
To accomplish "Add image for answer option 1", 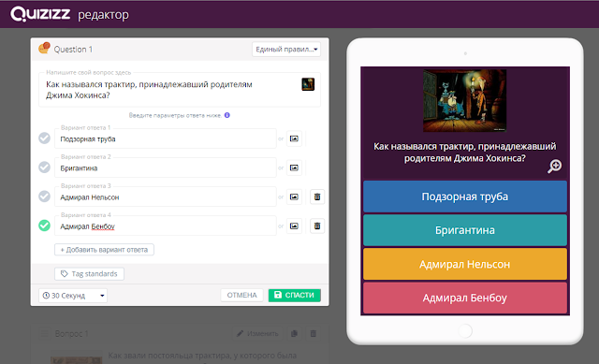I will [x=294, y=138].
